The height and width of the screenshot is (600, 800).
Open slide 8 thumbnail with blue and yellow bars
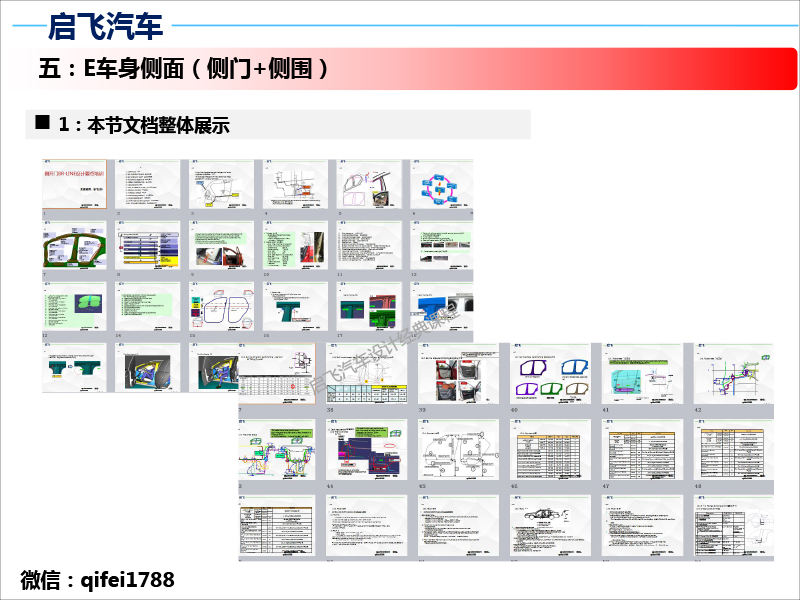(147, 245)
